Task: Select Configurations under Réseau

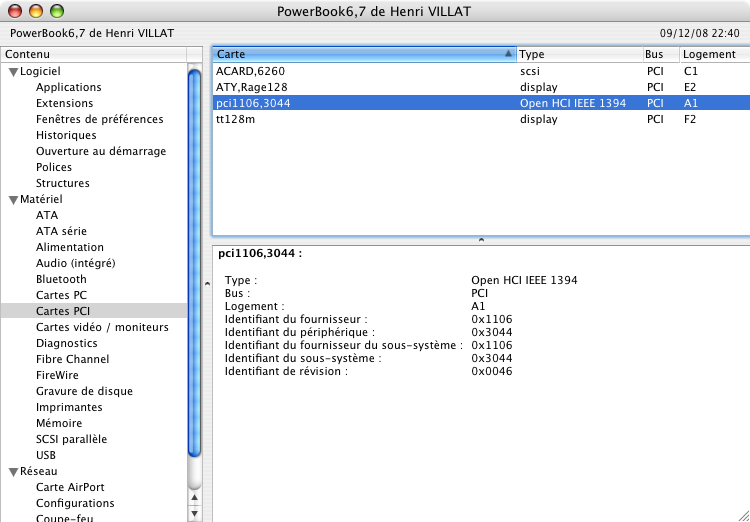Action: (75, 503)
